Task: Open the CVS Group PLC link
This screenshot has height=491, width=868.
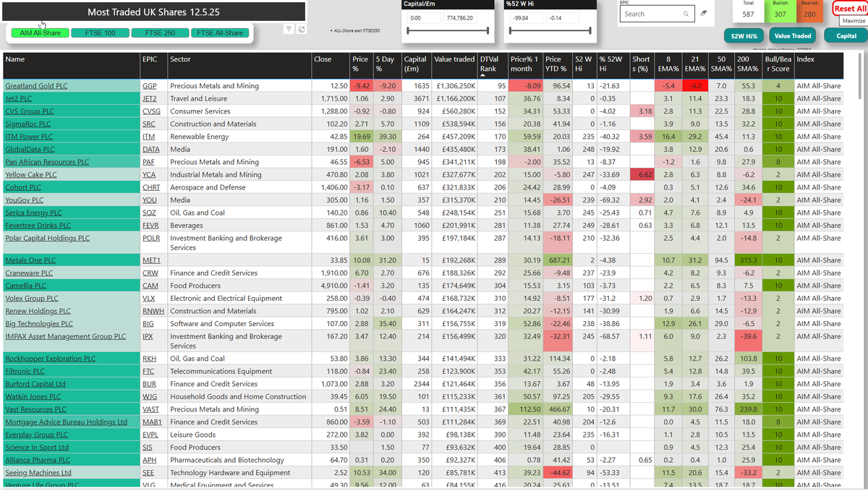Action: (29, 111)
